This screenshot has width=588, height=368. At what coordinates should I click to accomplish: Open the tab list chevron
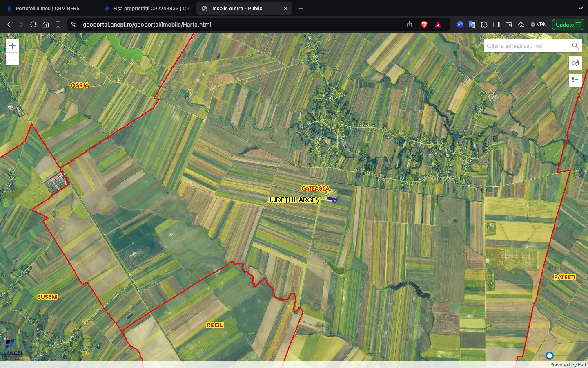[580, 8]
